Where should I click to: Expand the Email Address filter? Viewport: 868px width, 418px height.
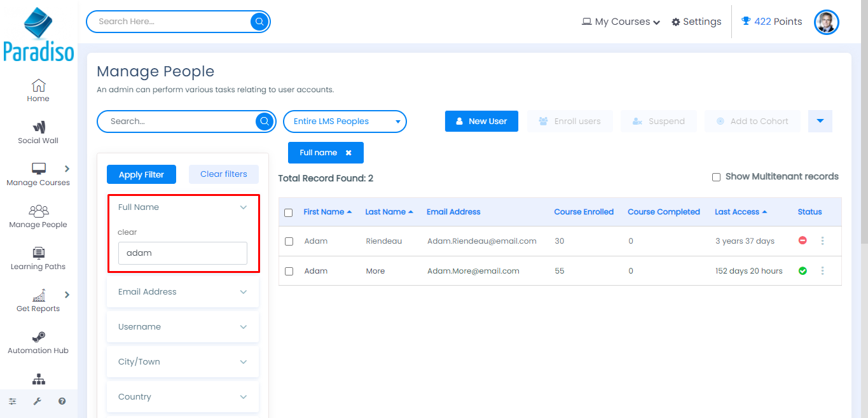[183, 292]
